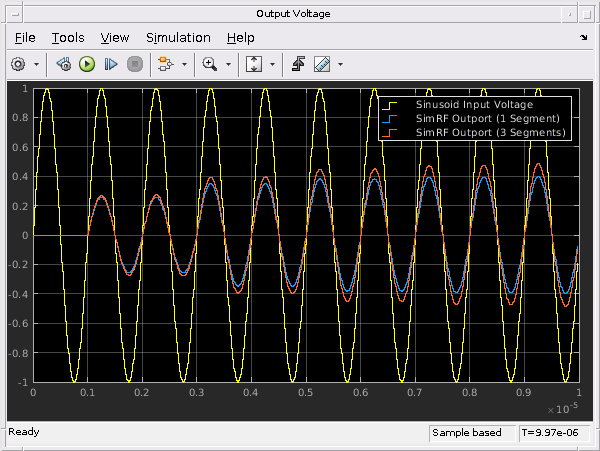Expand the Zoom tool dropdown arrow
Screen dimensions: 600x451
[x=228, y=64]
